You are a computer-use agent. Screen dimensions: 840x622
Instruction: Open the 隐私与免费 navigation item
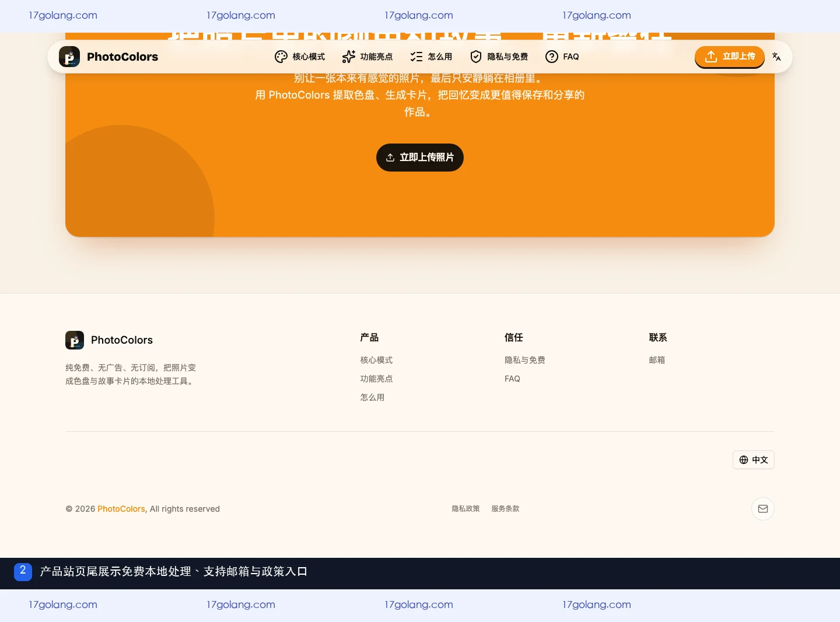coord(499,57)
